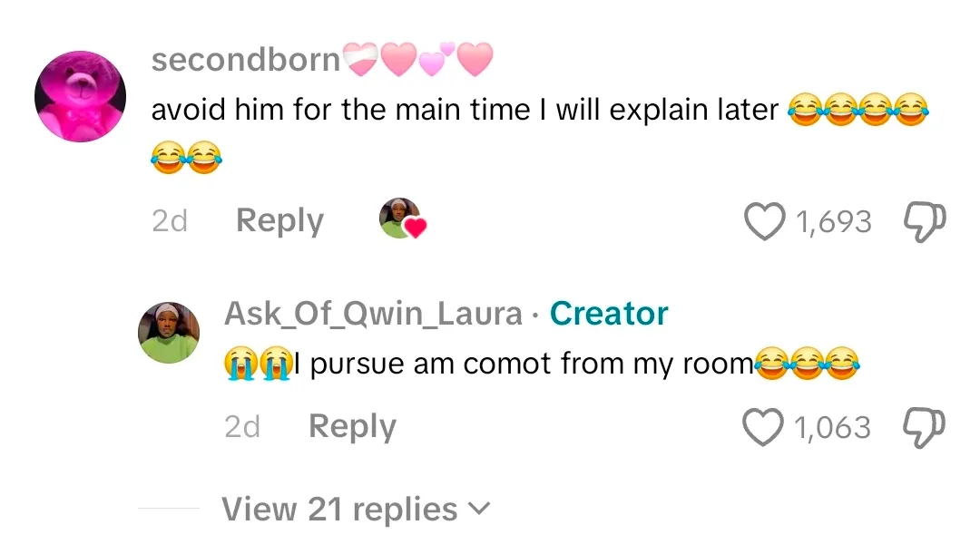Open the Ask_Of_Qwin_Laura username link

(x=373, y=314)
